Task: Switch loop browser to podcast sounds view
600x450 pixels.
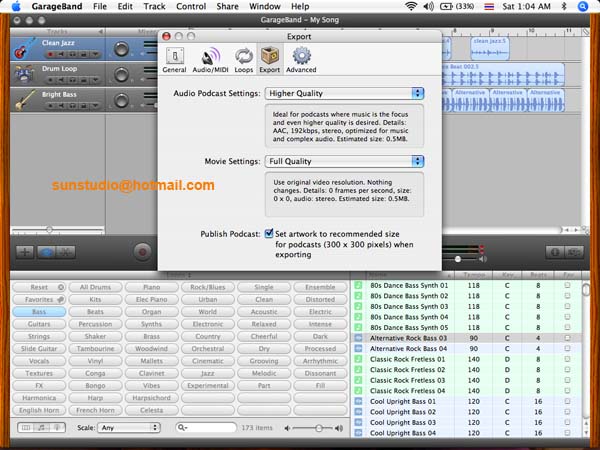Action: 57,427
